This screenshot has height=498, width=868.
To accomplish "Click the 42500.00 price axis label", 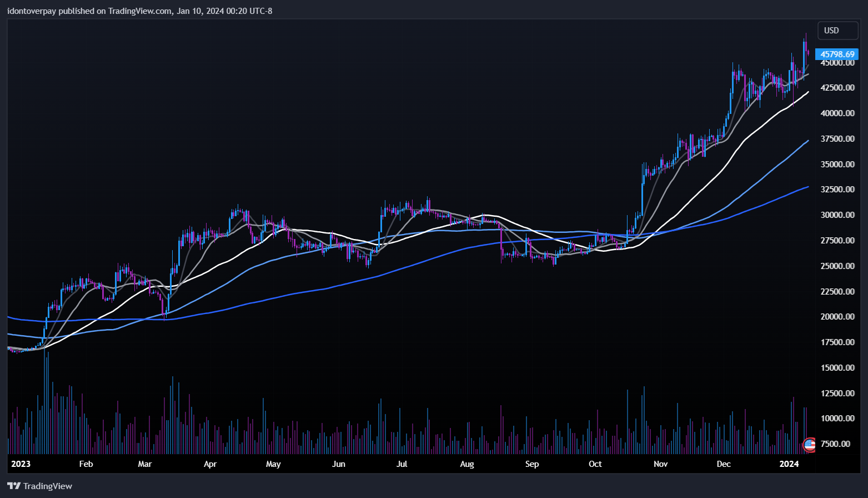I will click(x=837, y=88).
